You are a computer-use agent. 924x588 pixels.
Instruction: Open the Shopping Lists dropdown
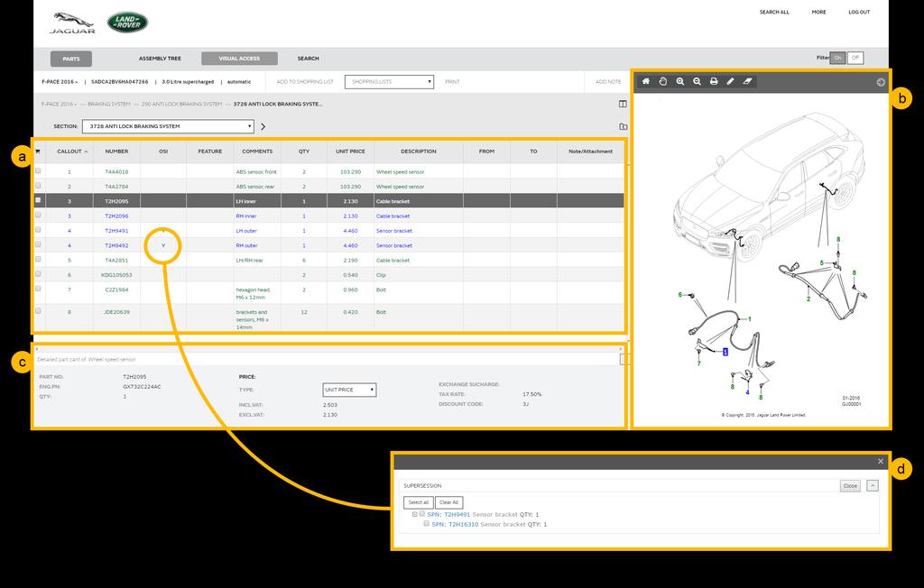point(389,82)
